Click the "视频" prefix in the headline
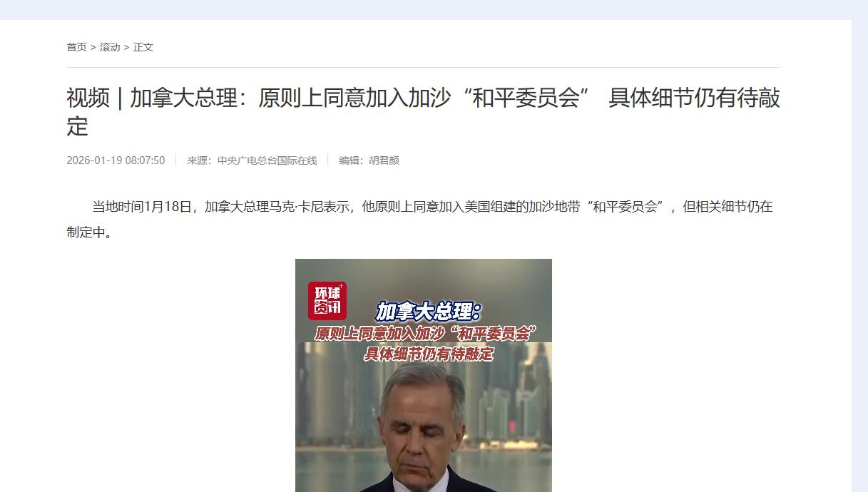Image resolution: width=868 pixels, height=492 pixels. pos(88,98)
